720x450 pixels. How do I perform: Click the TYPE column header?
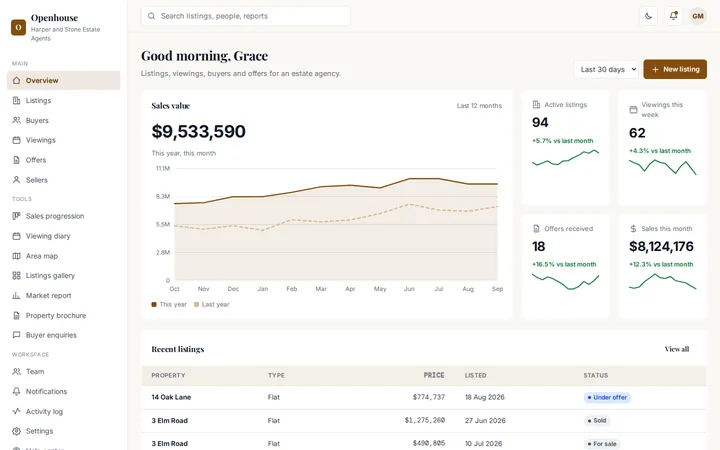click(x=276, y=375)
